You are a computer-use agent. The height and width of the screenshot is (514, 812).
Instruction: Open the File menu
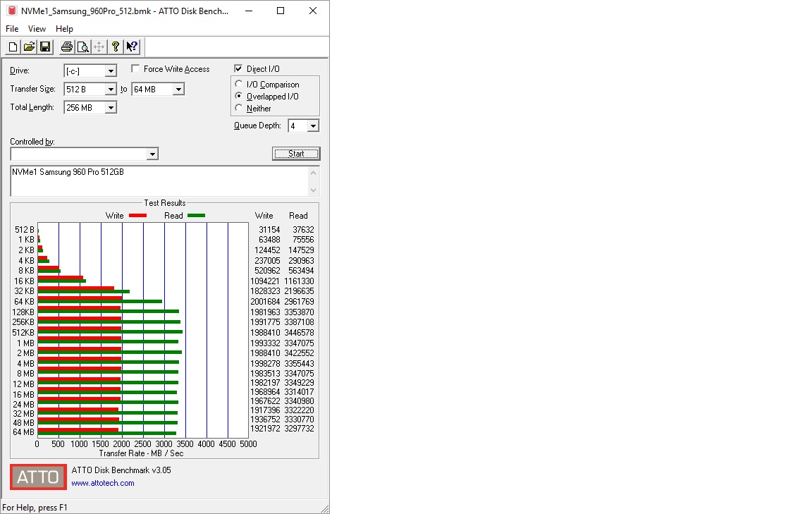point(12,28)
